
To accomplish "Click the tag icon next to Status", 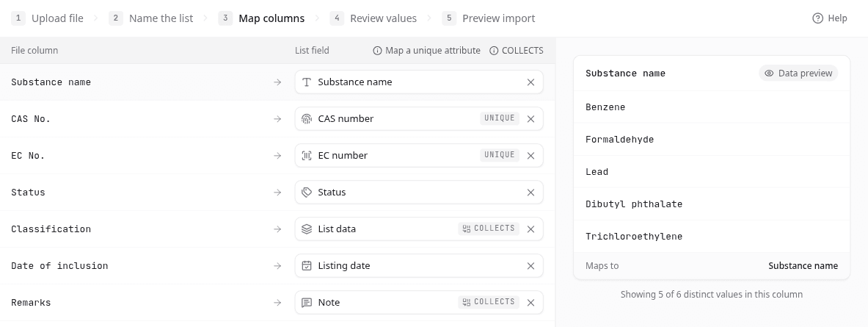I will [307, 193].
